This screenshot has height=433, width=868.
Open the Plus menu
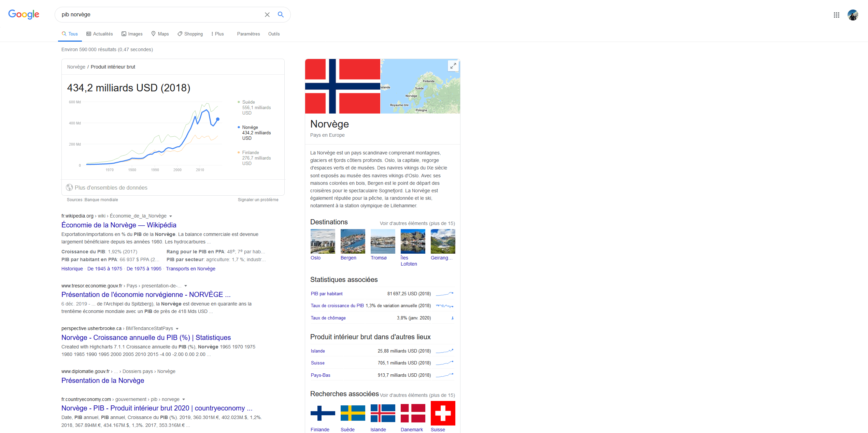pos(218,34)
